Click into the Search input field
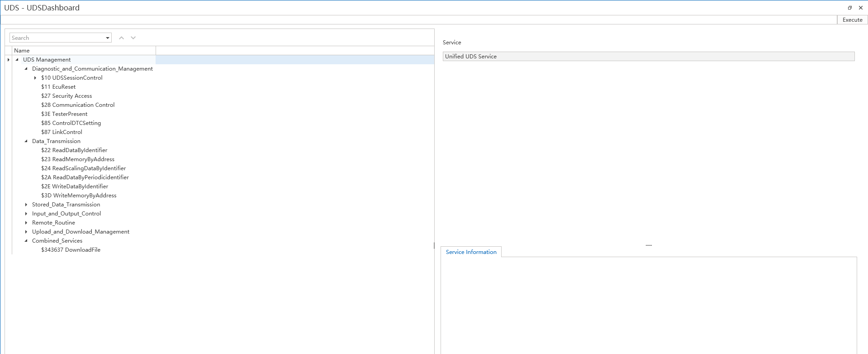Viewport: 868px width, 354px height. [x=57, y=38]
